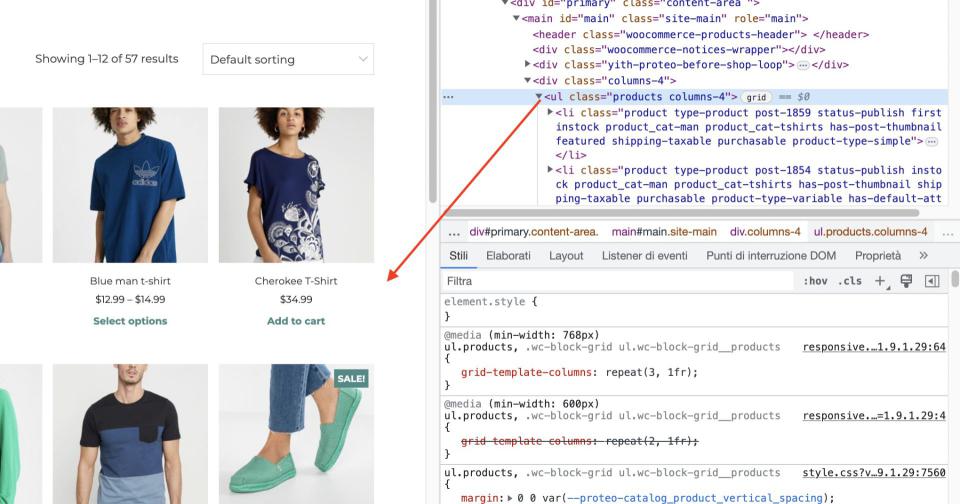Open the Default sorting dropdown
This screenshot has width=960, height=504.
point(288,59)
